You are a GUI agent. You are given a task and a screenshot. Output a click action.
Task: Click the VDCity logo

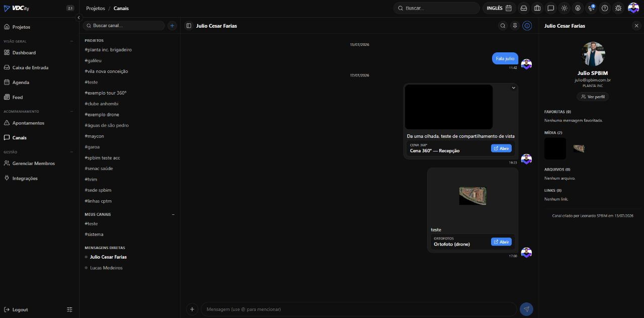tap(16, 8)
